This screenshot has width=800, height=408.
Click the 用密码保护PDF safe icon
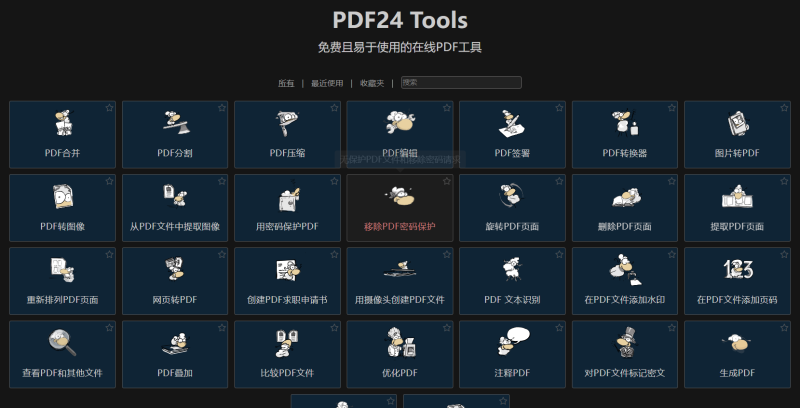[x=288, y=197]
